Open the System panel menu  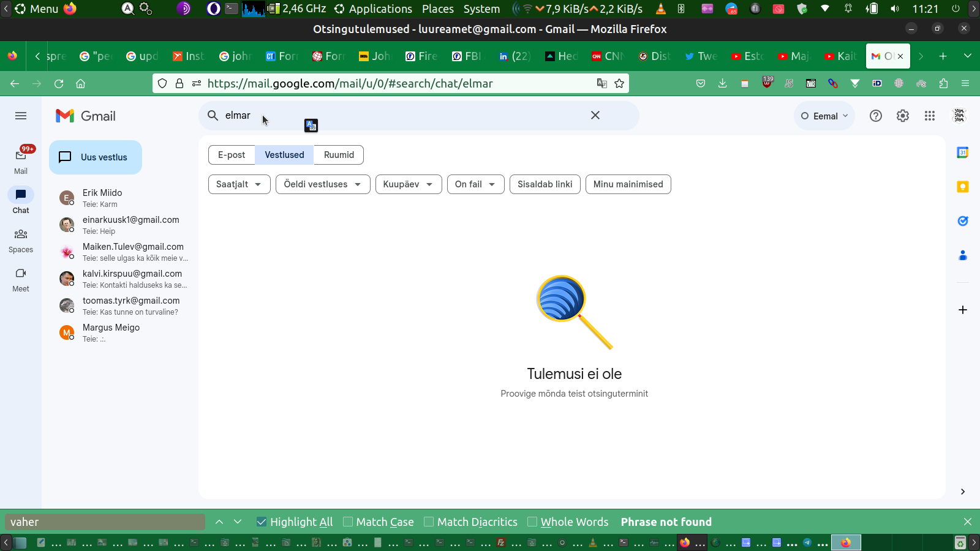click(x=481, y=9)
